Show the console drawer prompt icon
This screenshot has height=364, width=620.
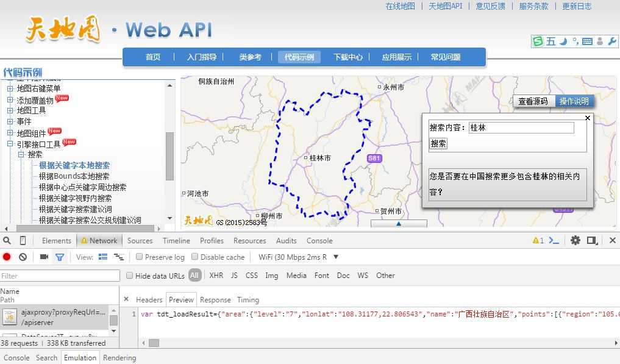click(554, 241)
